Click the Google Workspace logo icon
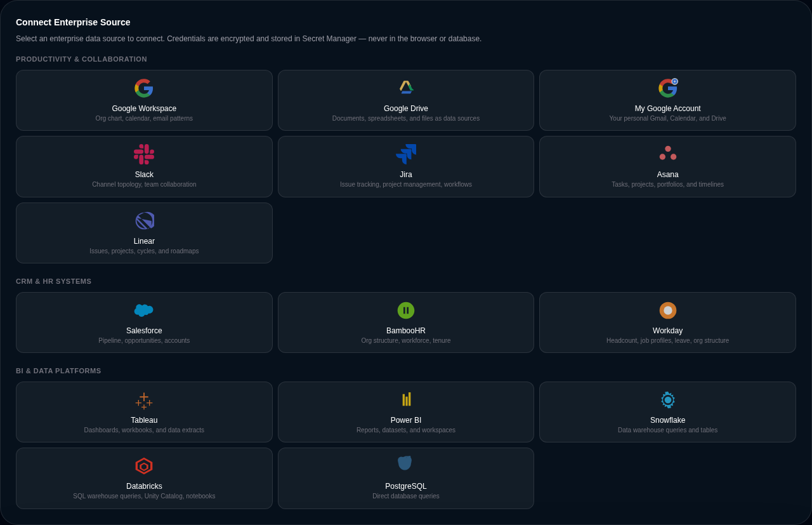Viewport: 812px width, 525px height. click(144, 88)
